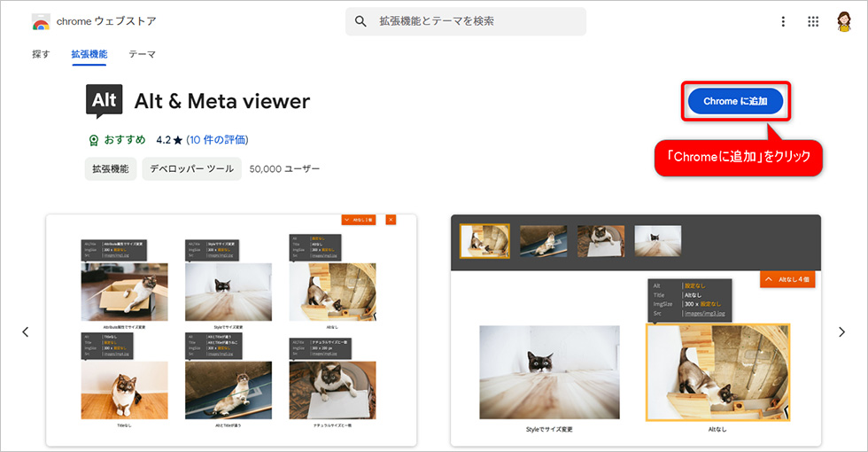Select the デベロッパー ツール category chip
Screen dimensions: 868x452
[192, 169]
